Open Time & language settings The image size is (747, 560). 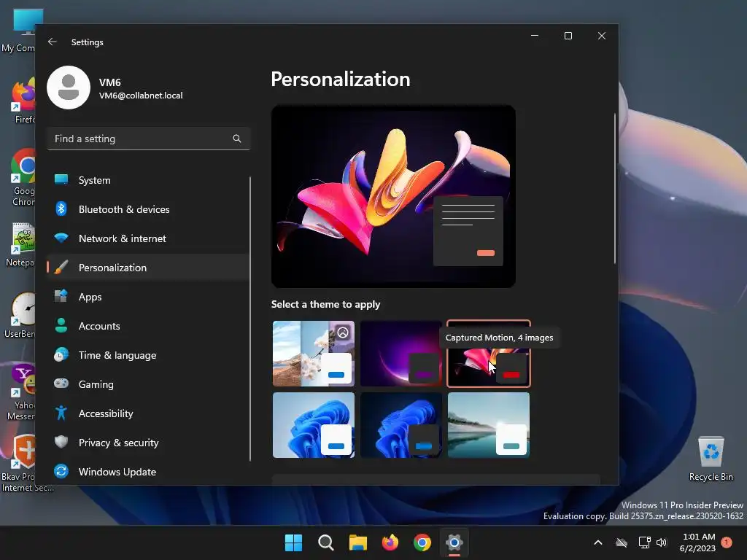coord(147,355)
